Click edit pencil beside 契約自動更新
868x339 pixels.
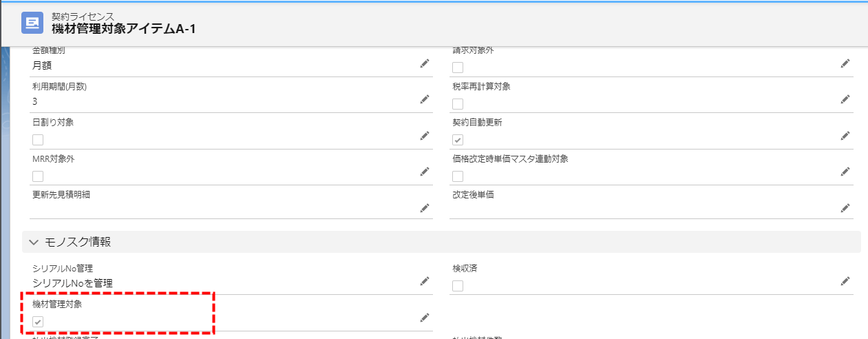click(x=845, y=136)
